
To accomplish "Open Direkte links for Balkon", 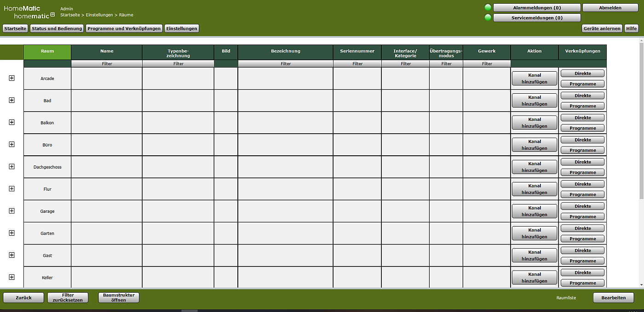I will [x=583, y=118].
